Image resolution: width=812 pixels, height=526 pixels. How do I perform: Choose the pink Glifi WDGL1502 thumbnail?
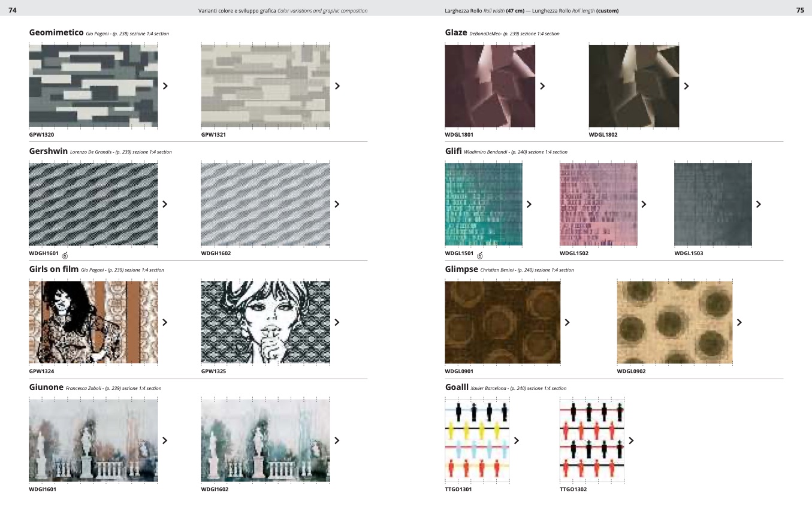pyautogui.click(x=598, y=204)
